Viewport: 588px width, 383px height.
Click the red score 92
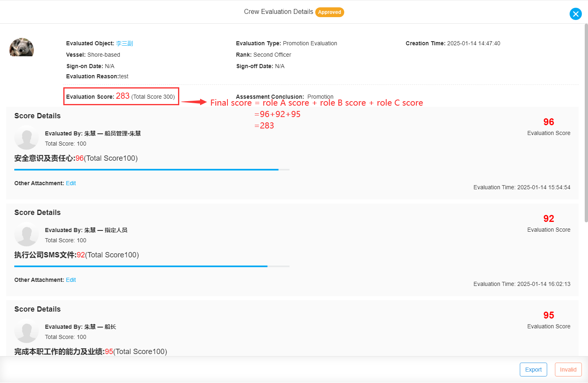[548, 219]
